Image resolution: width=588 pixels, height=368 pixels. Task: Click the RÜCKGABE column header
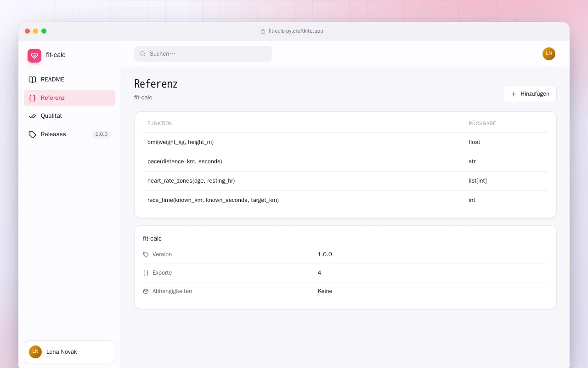click(x=482, y=124)
